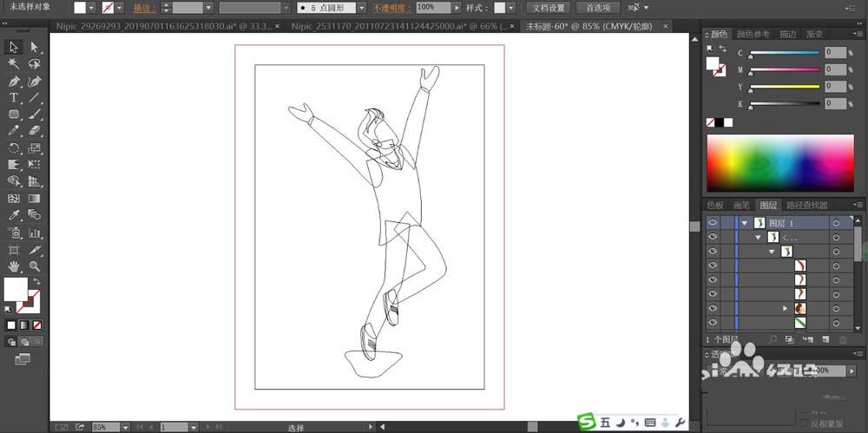Viewport: 868px width, 433px height.
Task: Click the white swatch under the K slider
Action: pyautogui.click(x=728, y=122)
